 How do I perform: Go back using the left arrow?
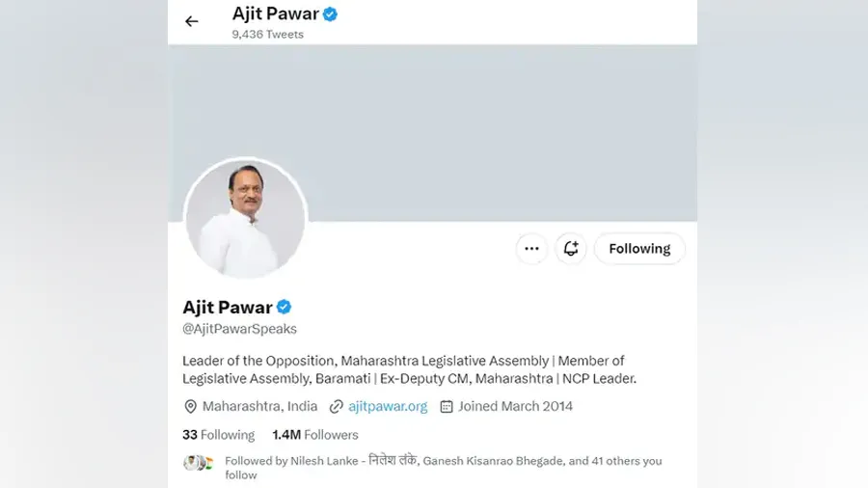click(192, 21)
